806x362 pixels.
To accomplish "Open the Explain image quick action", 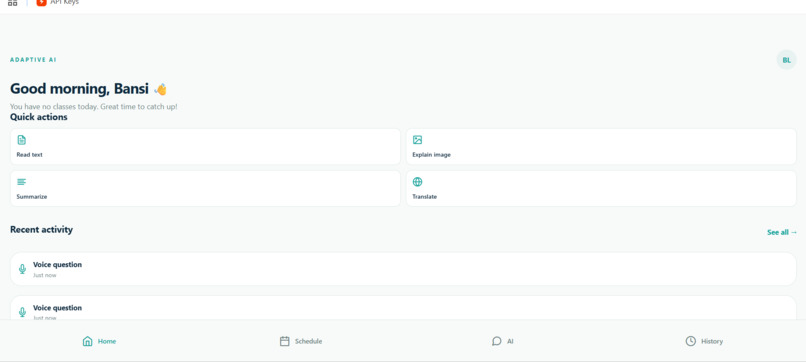I will (601, 147).
